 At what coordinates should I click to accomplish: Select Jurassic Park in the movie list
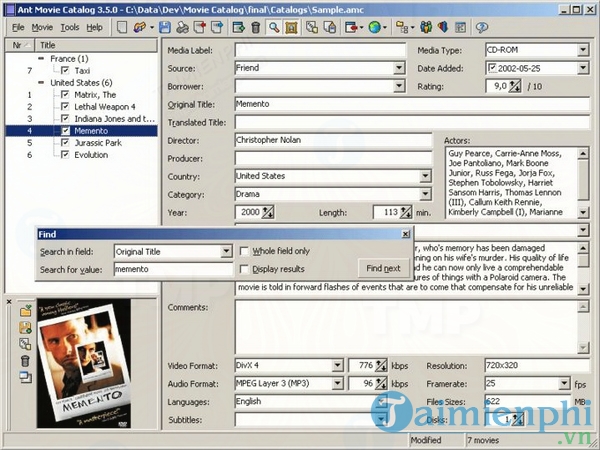pos(98,143)
